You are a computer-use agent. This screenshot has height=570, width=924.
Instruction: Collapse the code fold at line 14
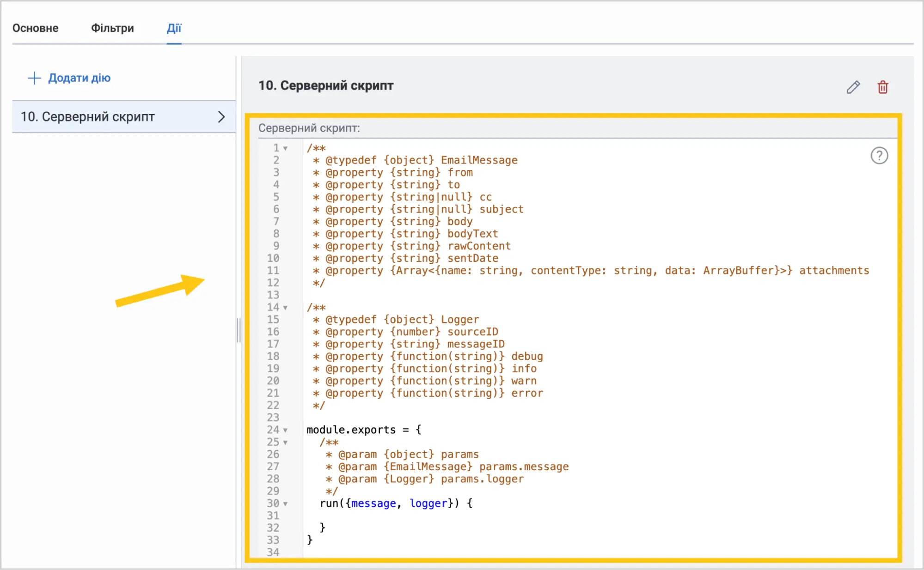[x=286, y=308]
